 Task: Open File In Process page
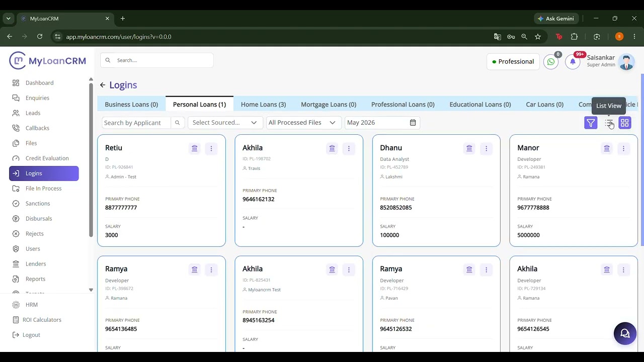[x=43, y=189]
